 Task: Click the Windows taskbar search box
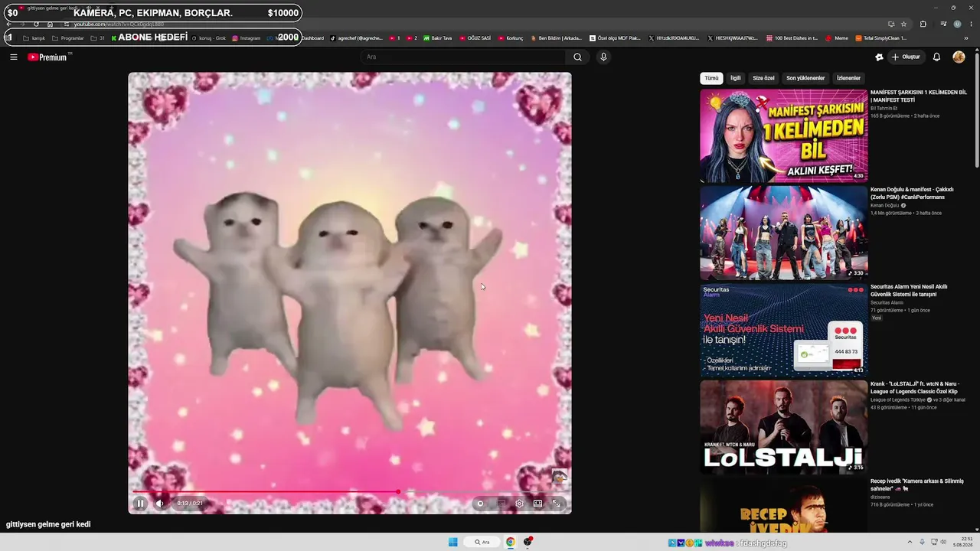click(x=482, y=542)
